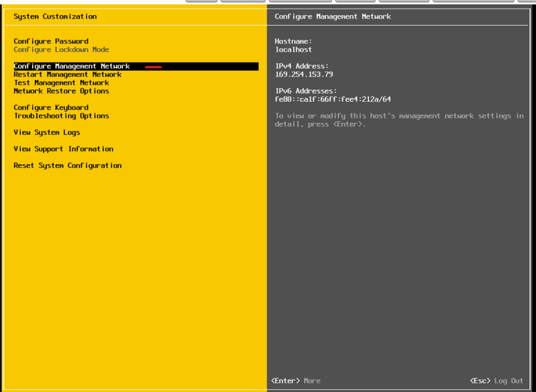Open View System Logs
Viewport: 536px width, 392px height.
(x=47, y=132)
